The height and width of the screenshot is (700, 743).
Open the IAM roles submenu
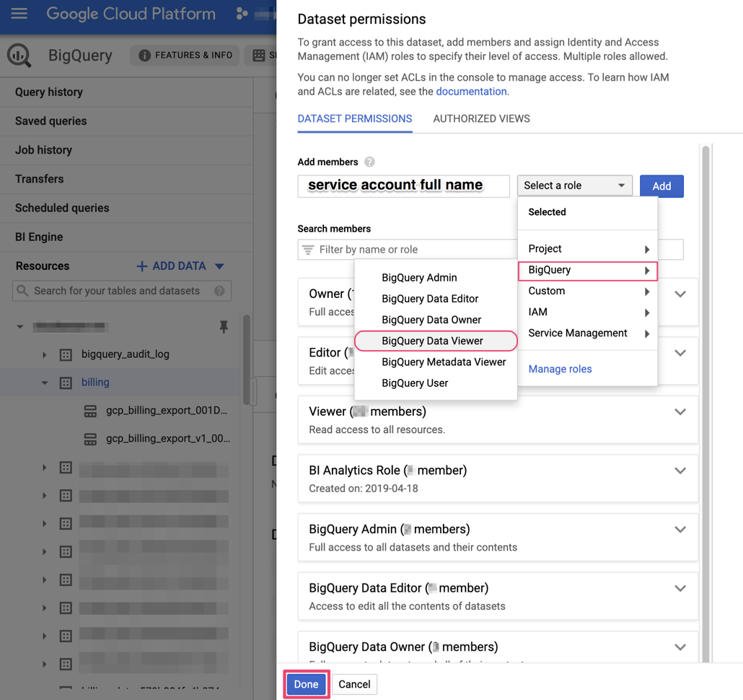pos(588,312)
